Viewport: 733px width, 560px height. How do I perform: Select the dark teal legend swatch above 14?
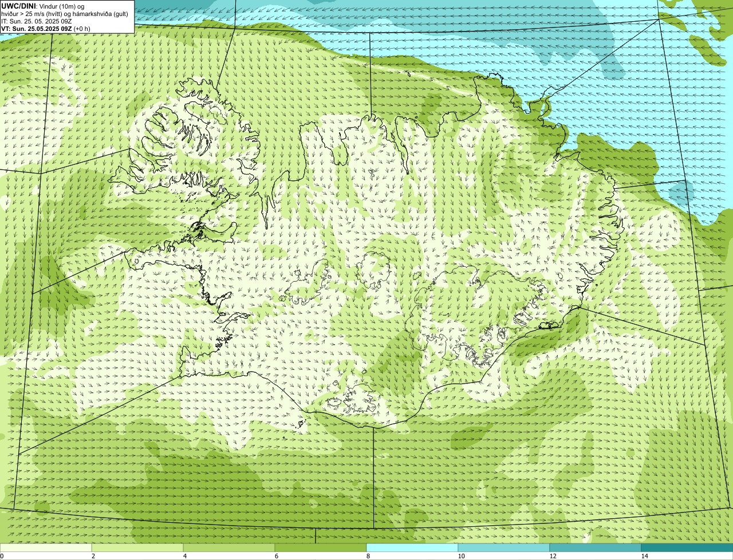(687, 548)
